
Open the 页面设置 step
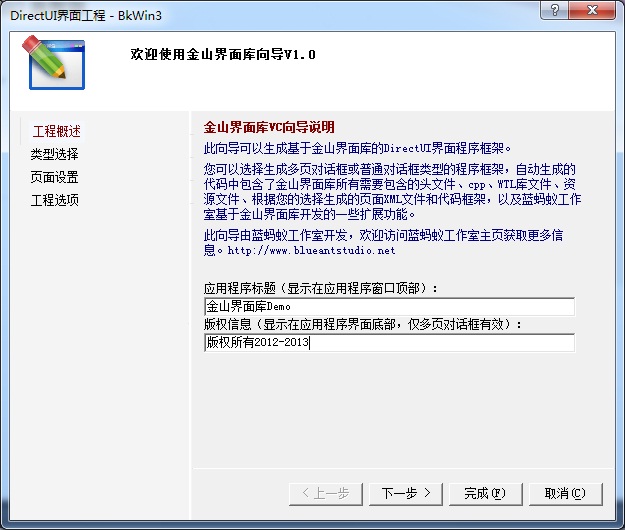click(55, 177)
